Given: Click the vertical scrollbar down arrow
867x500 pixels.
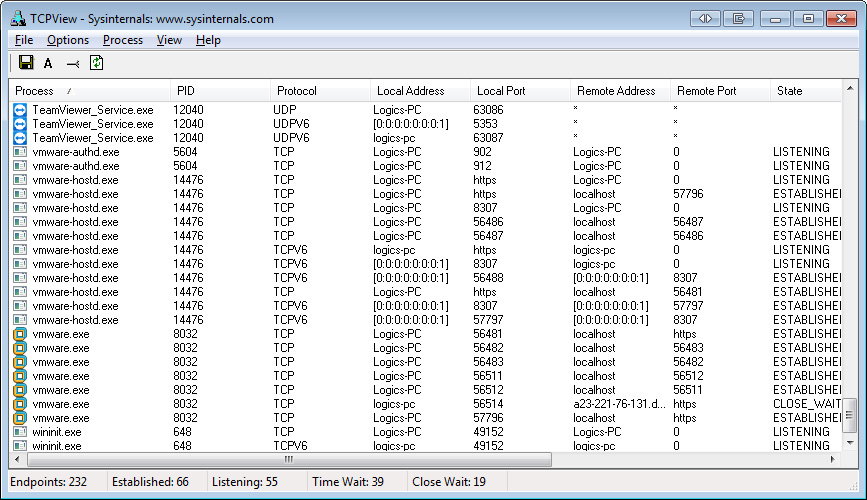Looking at the screenshot, I should 850,444.
